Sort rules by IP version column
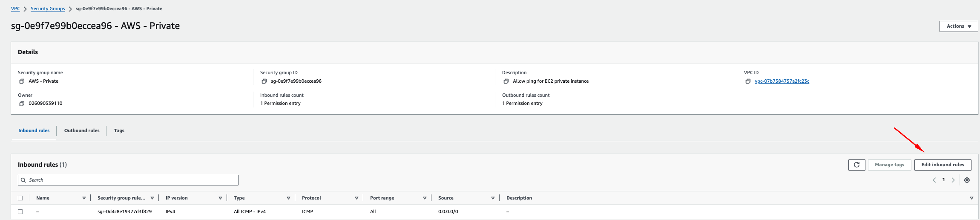The width and height of the screenshot is (980, 220). pos(220,198)
